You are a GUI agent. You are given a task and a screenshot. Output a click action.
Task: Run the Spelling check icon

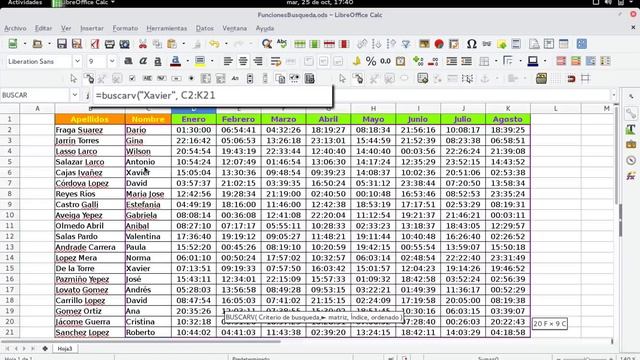click(282, 44)
